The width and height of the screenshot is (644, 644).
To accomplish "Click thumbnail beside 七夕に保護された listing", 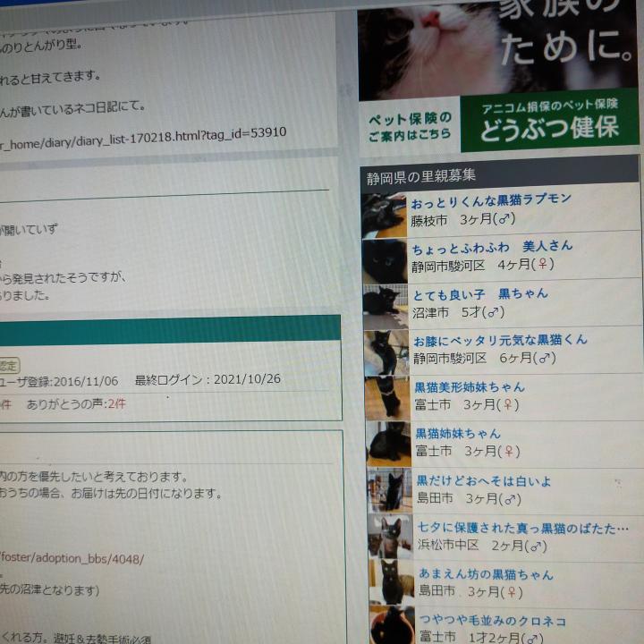I will (390, 537).
